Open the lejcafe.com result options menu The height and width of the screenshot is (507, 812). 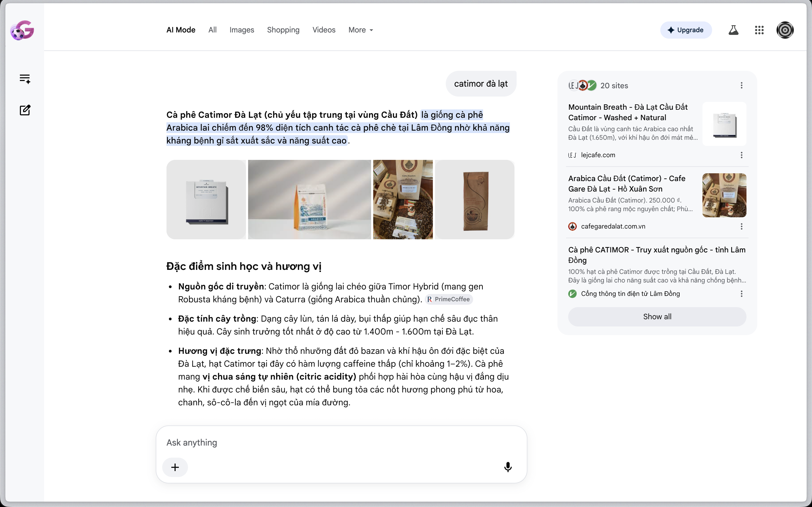(742, 155)
